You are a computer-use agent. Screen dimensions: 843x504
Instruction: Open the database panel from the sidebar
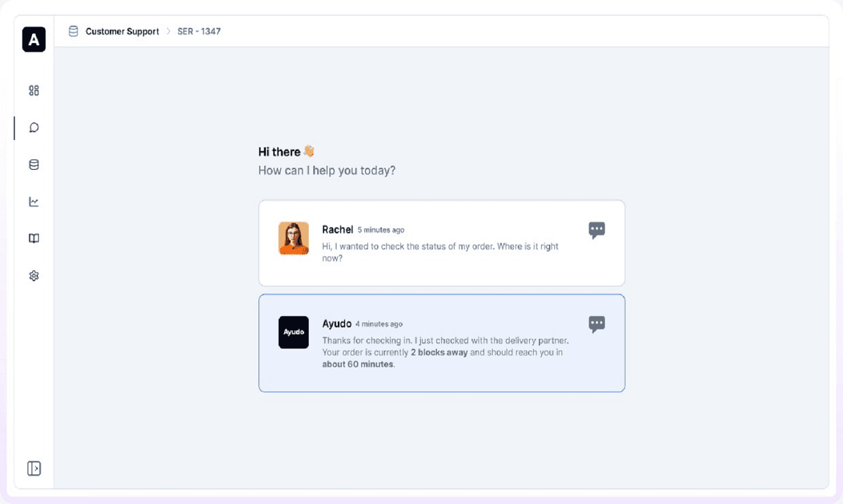coord(33,164)
